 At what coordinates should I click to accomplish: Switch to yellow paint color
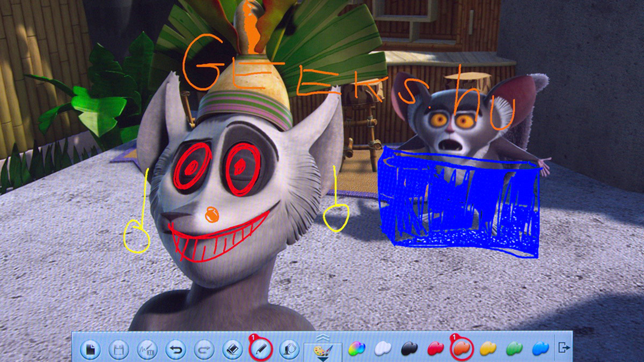coord(487,349)
